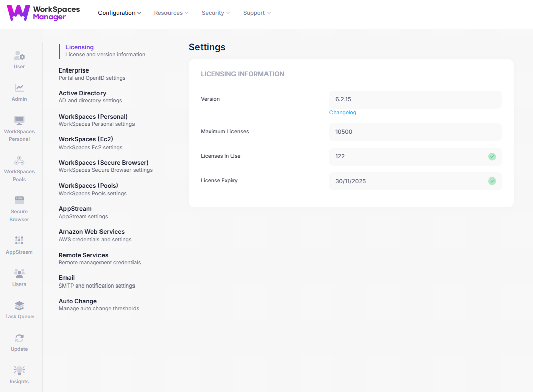The width and height of the screenshot is (533, 392).
Task: Select the WorkSpaces Personal monitor icon
Action: coord(19,121)
